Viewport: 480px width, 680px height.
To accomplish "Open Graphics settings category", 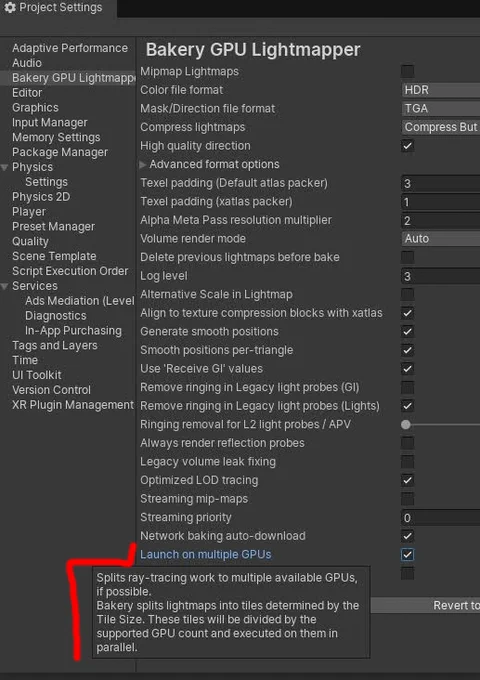I will click(x=35, y=108).
